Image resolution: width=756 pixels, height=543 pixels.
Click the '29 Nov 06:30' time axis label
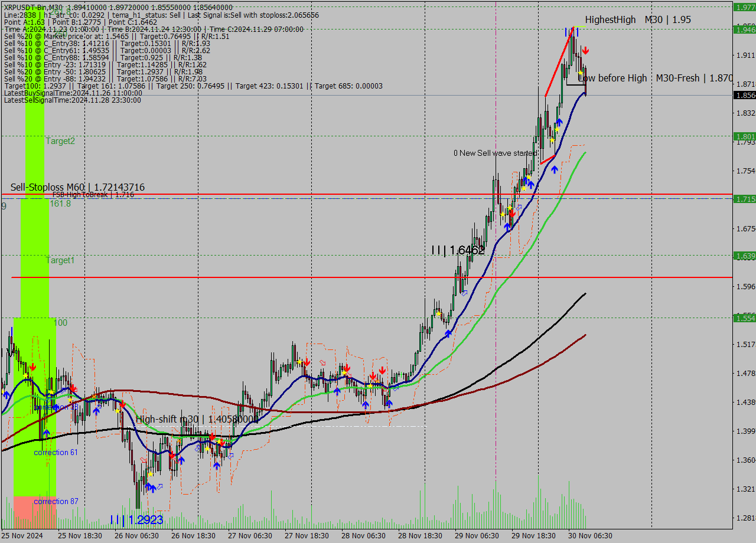[477, 536]
